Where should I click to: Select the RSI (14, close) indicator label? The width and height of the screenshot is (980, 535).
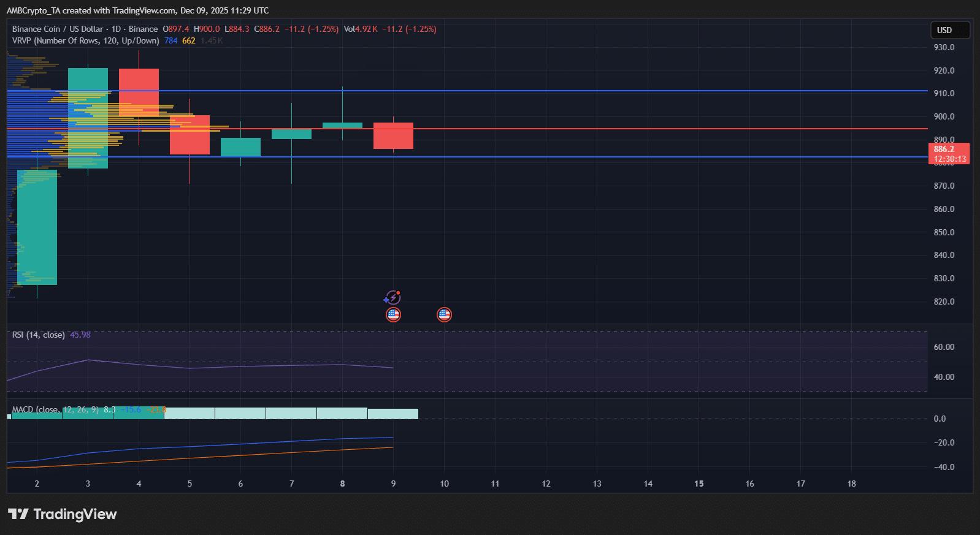coord(38,335)
